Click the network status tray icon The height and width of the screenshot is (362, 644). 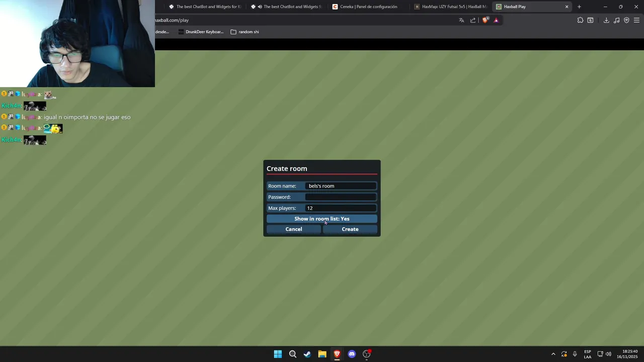[x=600, y=354]
